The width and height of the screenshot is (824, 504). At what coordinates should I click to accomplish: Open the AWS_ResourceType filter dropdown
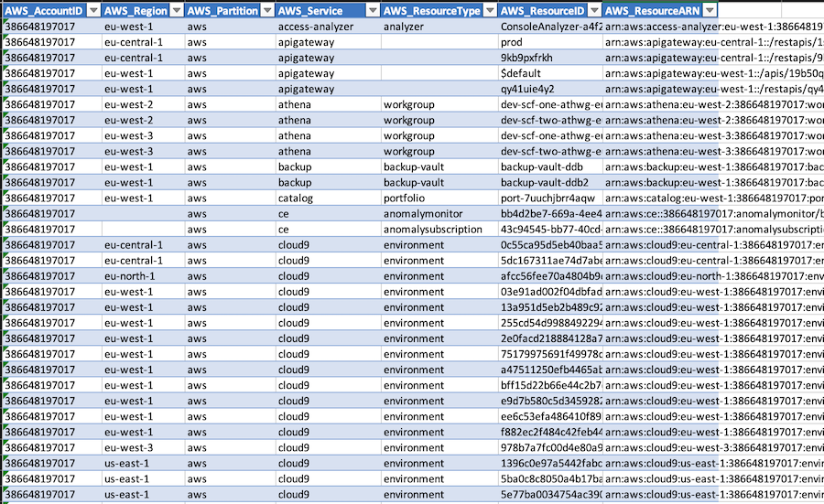point(490,10)
